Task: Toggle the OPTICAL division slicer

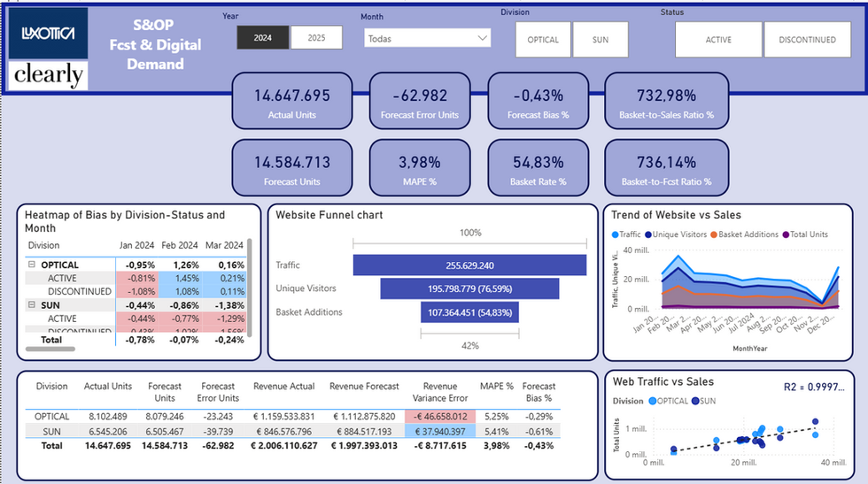Action: 543,40
